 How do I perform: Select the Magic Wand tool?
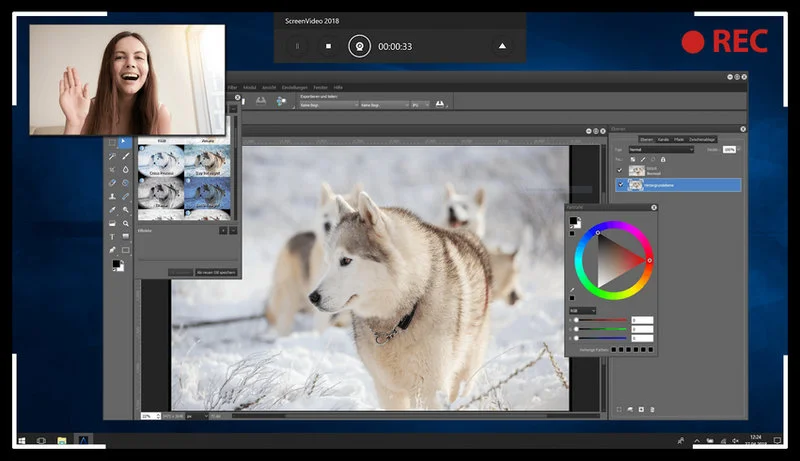(x=113, y=156)
